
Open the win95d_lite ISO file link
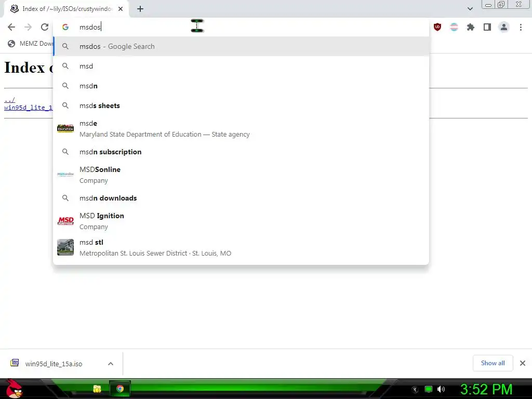28,107
